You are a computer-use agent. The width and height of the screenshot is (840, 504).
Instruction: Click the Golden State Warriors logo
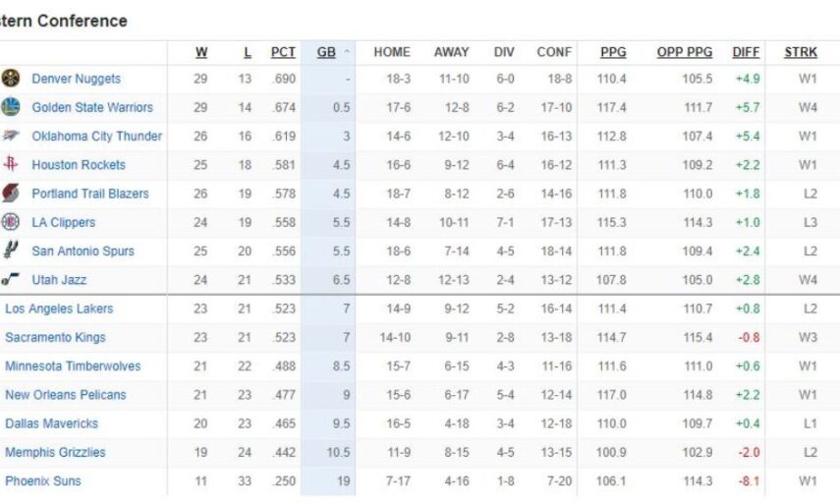tap(11, 107)
